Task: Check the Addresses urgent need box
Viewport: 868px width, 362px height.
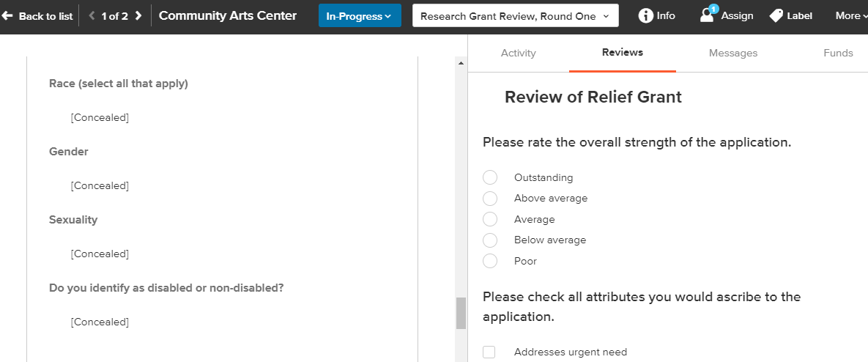Action: [x=489, y=352]
